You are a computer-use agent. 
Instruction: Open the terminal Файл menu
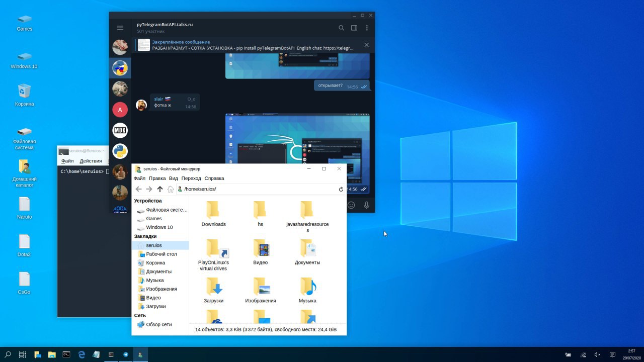point(67,161)
